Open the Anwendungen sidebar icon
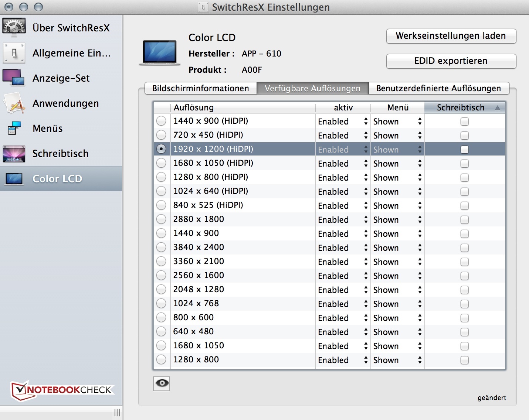The height and width of the screenshot is (420, 529). [14, 103]
